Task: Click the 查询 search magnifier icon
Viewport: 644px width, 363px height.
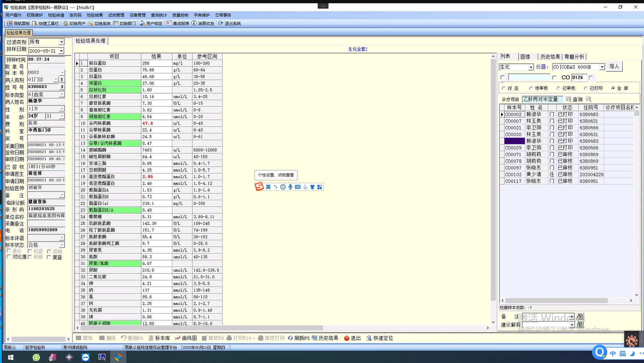Action: coord(568,99)
